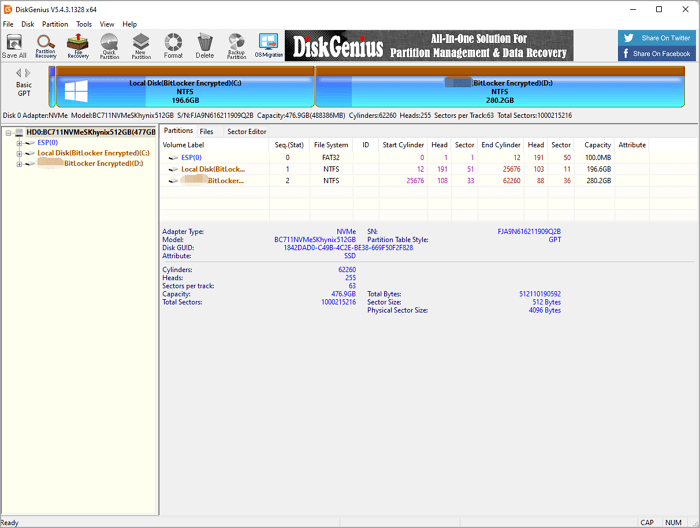700x528 pixels.
Task: Open the Partition menu
Action: (55, 24)
